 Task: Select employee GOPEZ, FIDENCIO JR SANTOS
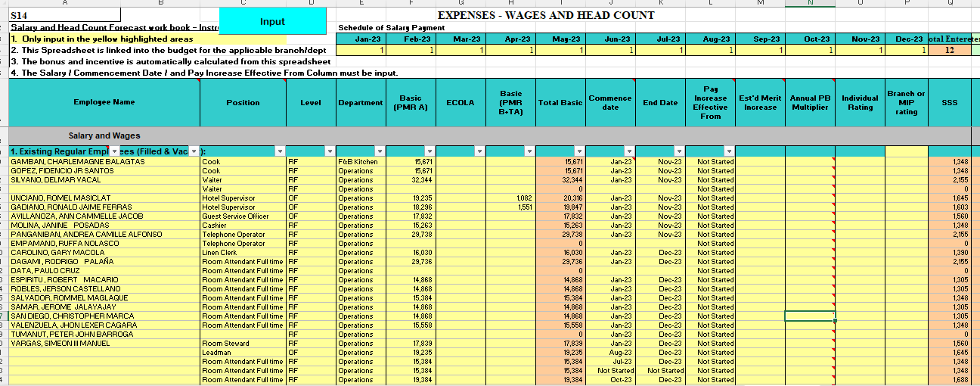[104, 171]
